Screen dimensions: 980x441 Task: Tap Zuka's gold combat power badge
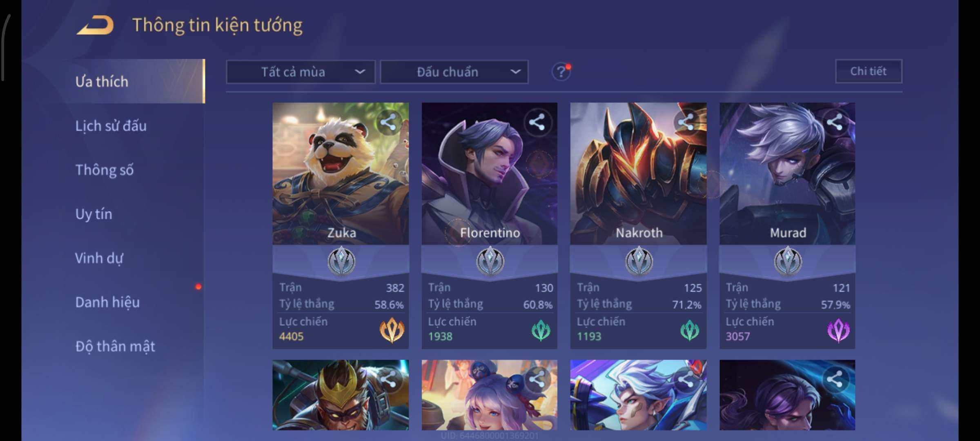coord(392,330)
